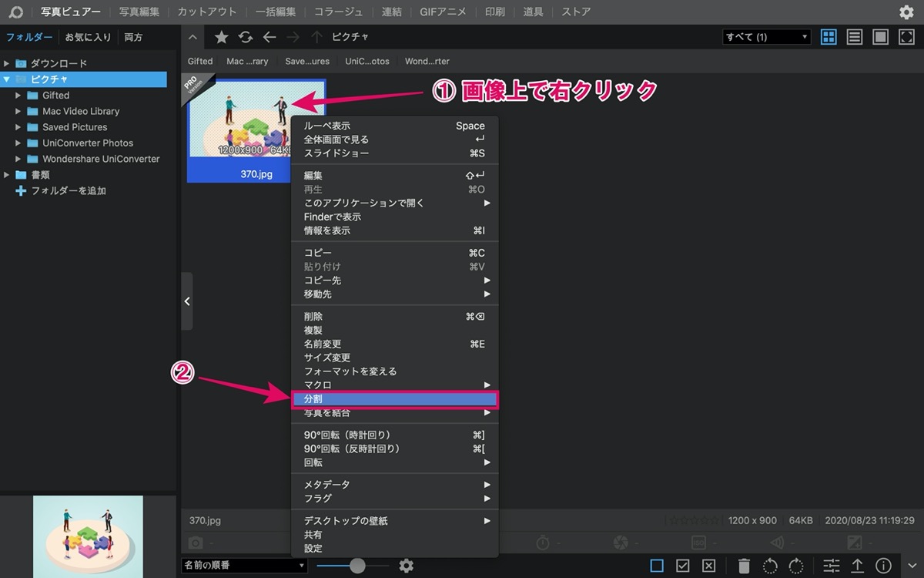Open the 名前の順番 sort dropdown

[245, 566]
